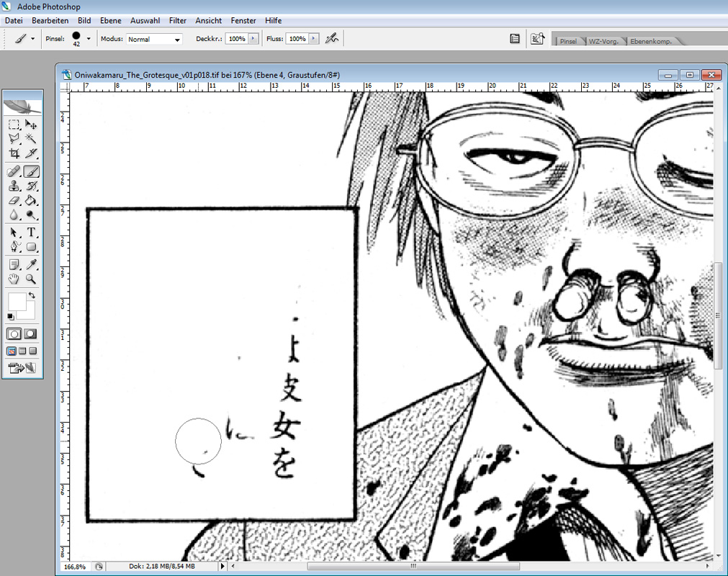
Task: Jump to ImageReady from toolbox
Action: coord(22,369)
